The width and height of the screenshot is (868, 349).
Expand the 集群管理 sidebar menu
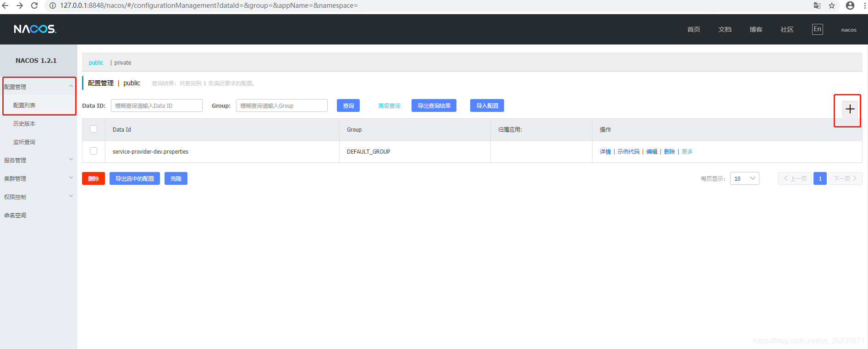click(38, 178)
